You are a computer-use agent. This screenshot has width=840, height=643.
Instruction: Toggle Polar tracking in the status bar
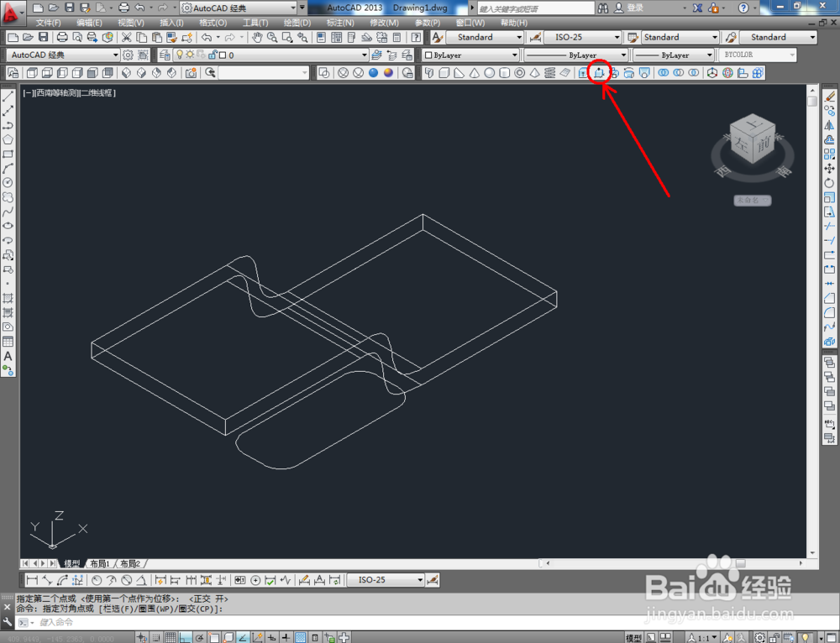tap(199, 638)
